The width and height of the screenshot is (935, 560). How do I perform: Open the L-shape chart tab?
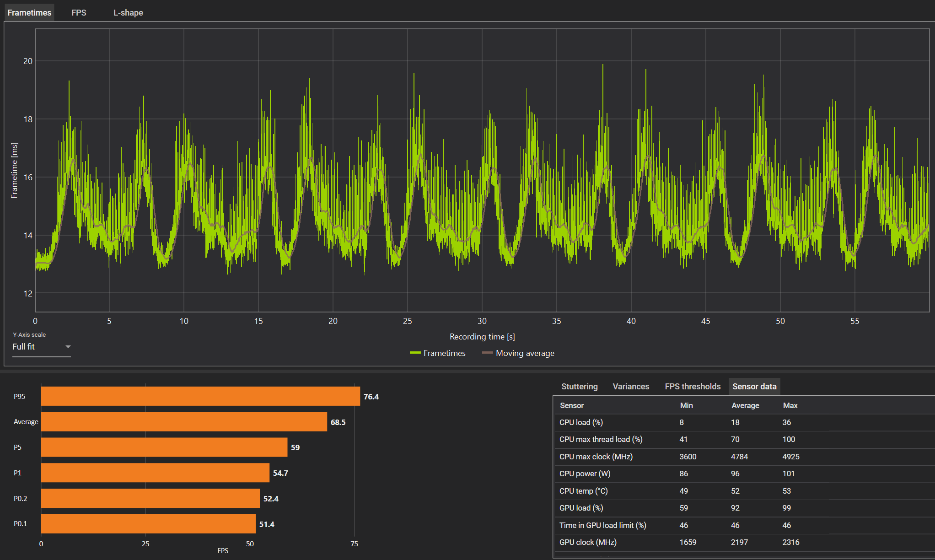click(x=128, y=13)
